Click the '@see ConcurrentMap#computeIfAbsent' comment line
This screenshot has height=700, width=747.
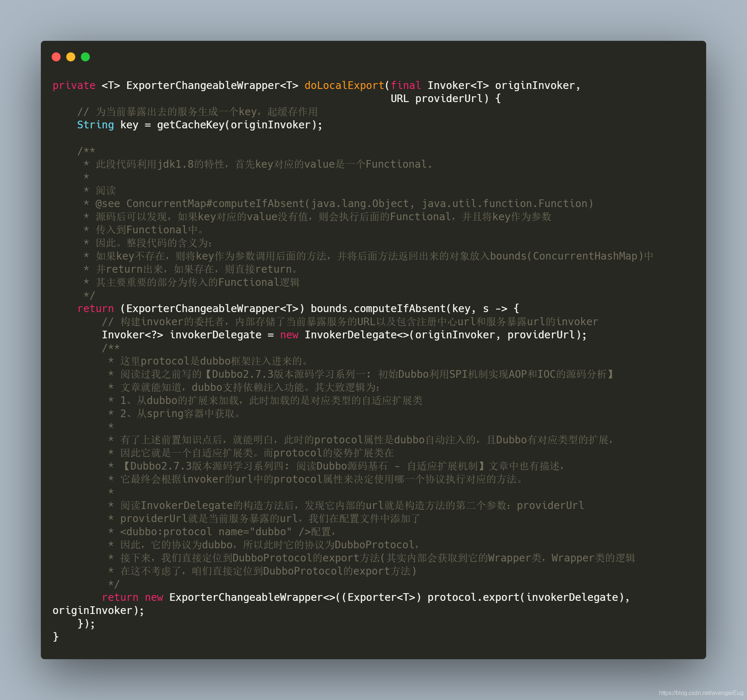point(338,203)
